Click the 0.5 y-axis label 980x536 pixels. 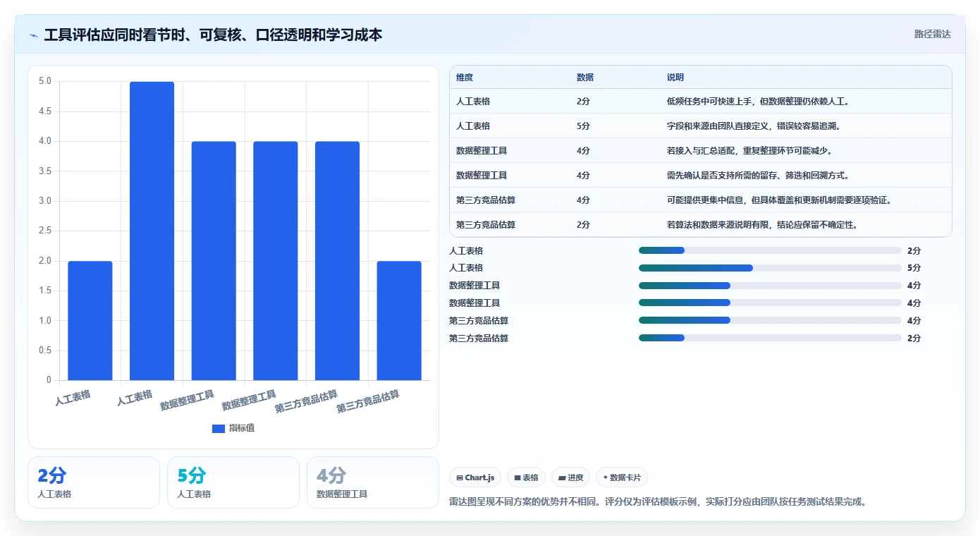pos(45,351)
